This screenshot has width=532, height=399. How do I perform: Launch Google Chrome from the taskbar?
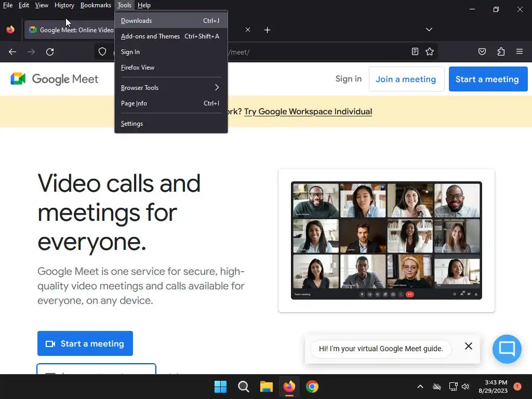(312, 387)
